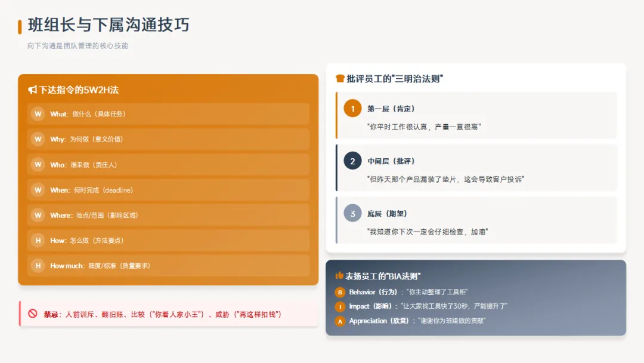The image size is (644, 363).
Task: Click the heading 批评员工的"三明治法则"
Action: [x=395, y=79]
